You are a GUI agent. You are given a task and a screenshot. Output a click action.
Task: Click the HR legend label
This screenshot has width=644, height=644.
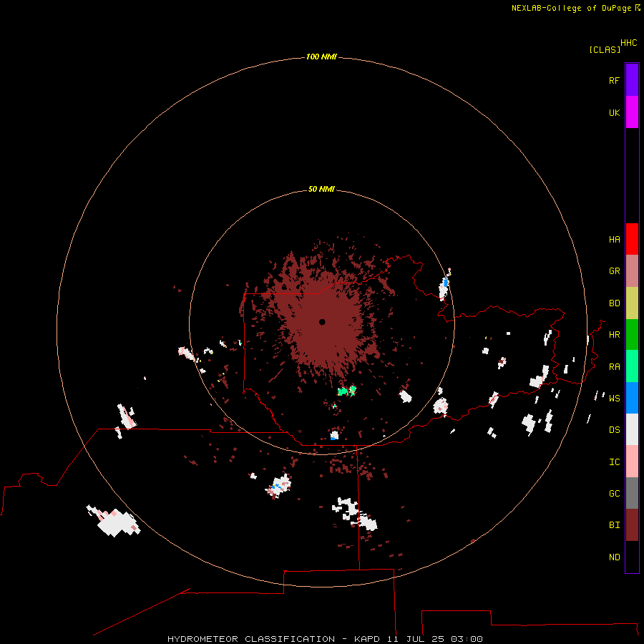[x=614, y=335]
